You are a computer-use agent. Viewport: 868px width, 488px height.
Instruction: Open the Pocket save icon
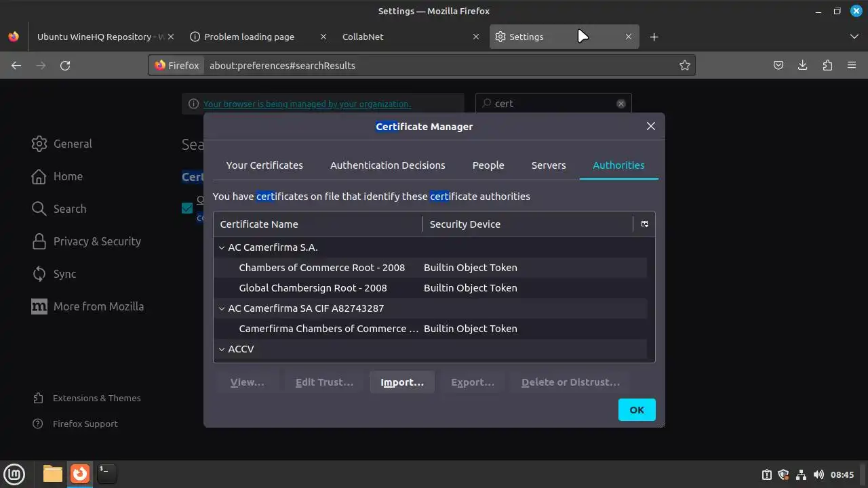pos(778,65)
